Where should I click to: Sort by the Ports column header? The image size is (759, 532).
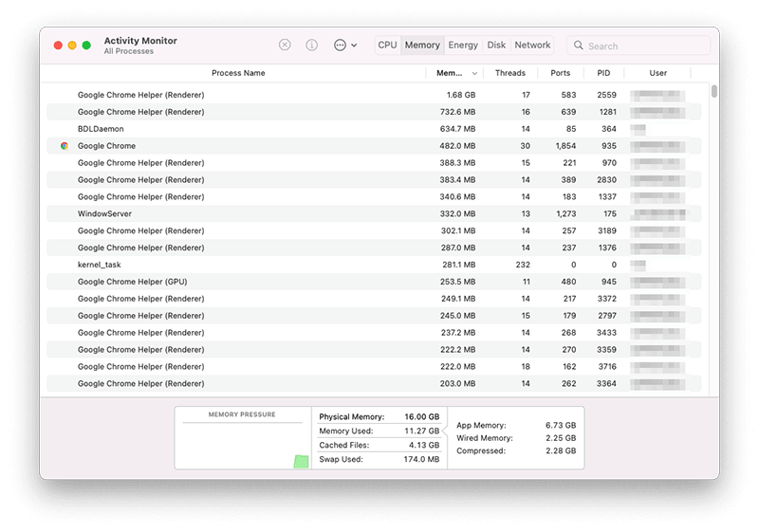pyautogui.click(x=560, y=73)
